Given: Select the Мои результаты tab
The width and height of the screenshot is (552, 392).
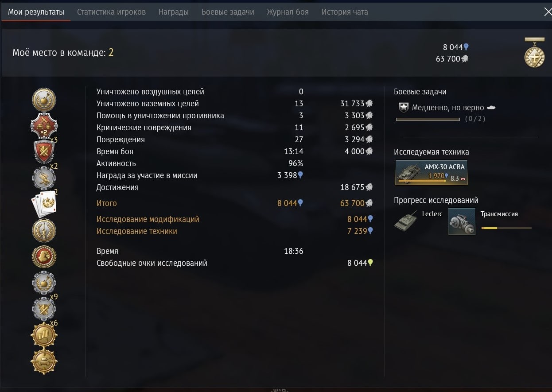Looking at the screenshot, I should point(36,12).
